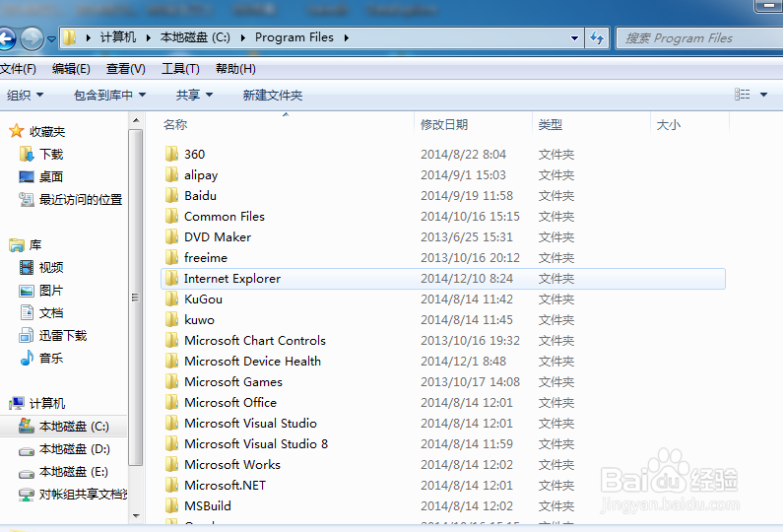
Task: Select the 库 libraries icon
Action: pos(17,244)
